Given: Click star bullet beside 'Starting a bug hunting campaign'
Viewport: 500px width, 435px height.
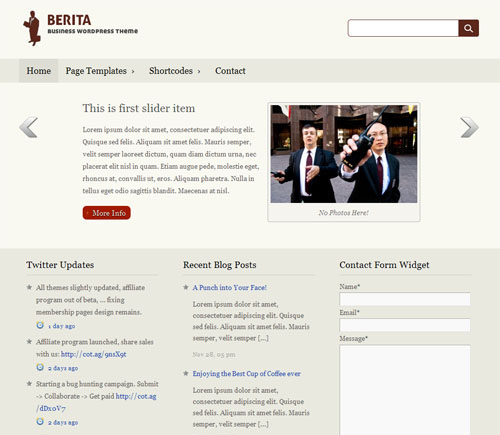Looking at the screenshot, I should tap(29, 383).
